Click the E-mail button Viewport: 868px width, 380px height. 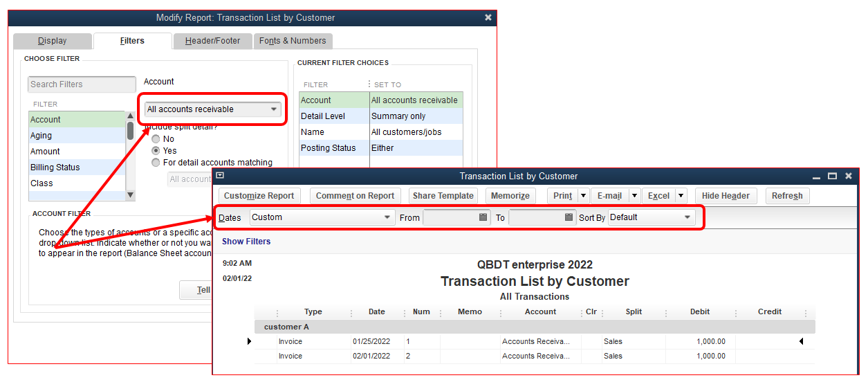click(609, 196)
